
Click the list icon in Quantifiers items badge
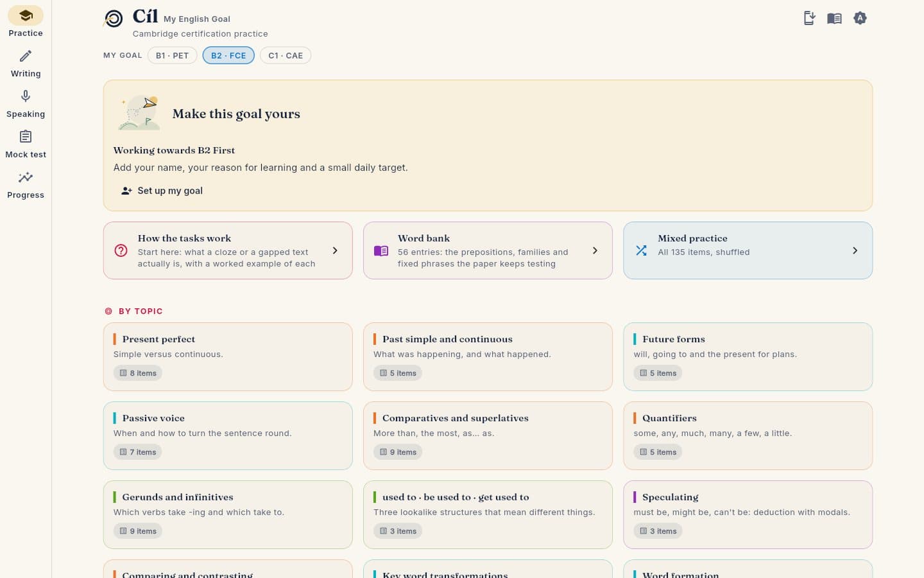[643, 452]
